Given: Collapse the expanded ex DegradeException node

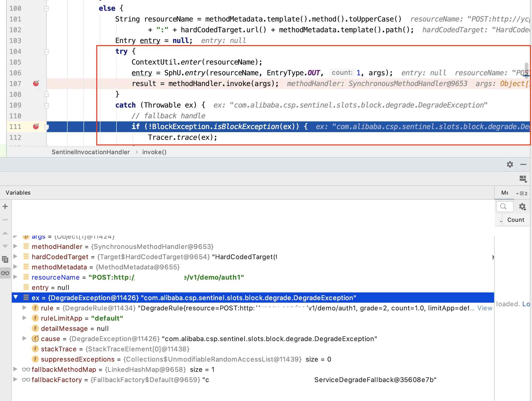Looking at the screenshot, I should coord(16,297).
